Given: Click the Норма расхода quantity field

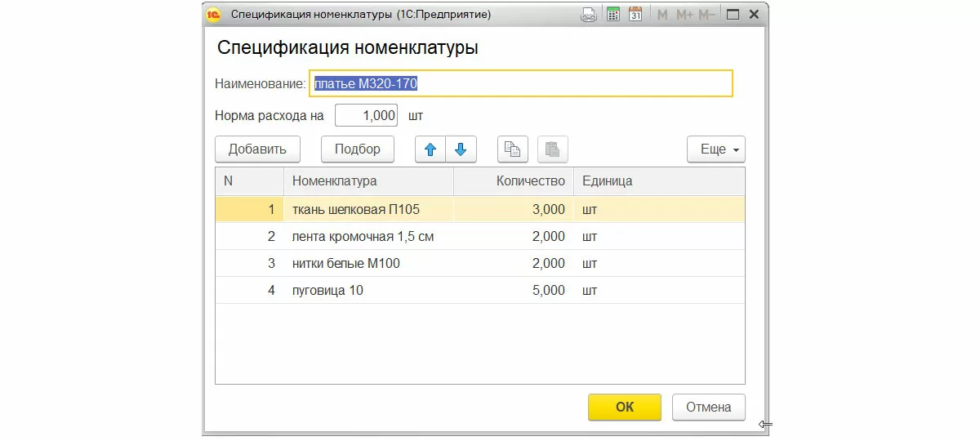Looking at the screenshot, I should [366, 116].
